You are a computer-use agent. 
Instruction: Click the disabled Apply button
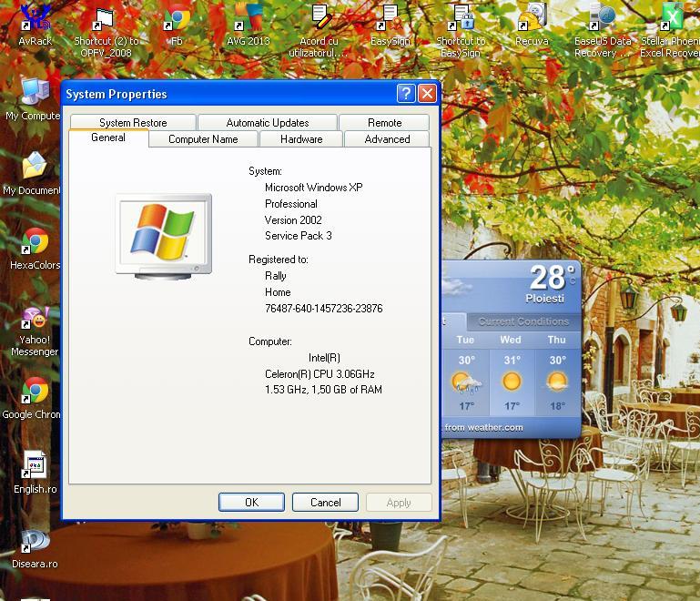[x=399, y=503]
